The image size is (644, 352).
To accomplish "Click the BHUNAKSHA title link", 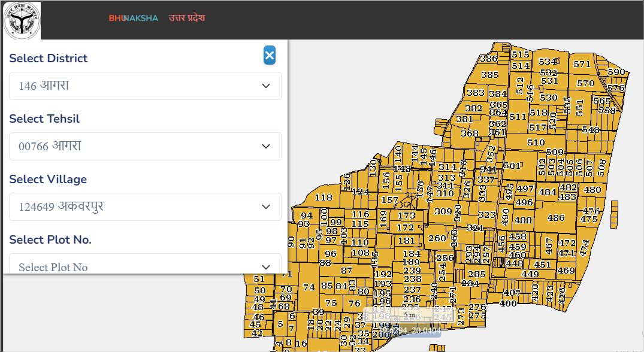I will (133, 18).
